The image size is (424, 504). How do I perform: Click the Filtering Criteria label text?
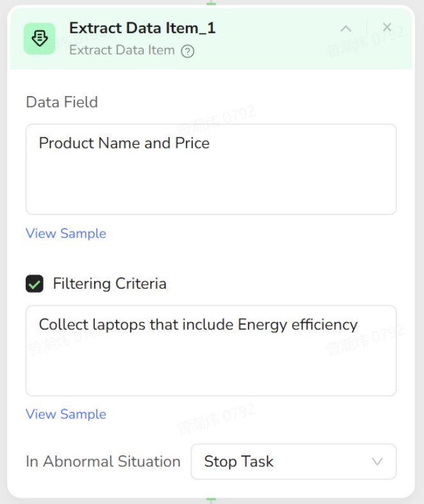110,284
